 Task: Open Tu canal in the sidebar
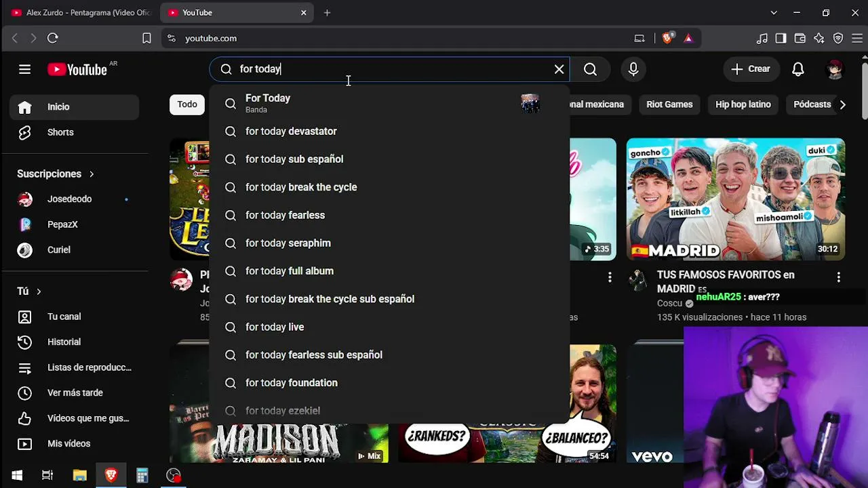pyautogui.click(x=74, y=317)
